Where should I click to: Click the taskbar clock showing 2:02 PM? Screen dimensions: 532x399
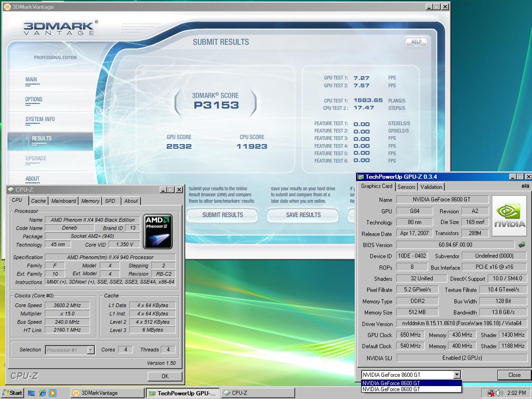[x=516, y=393]
